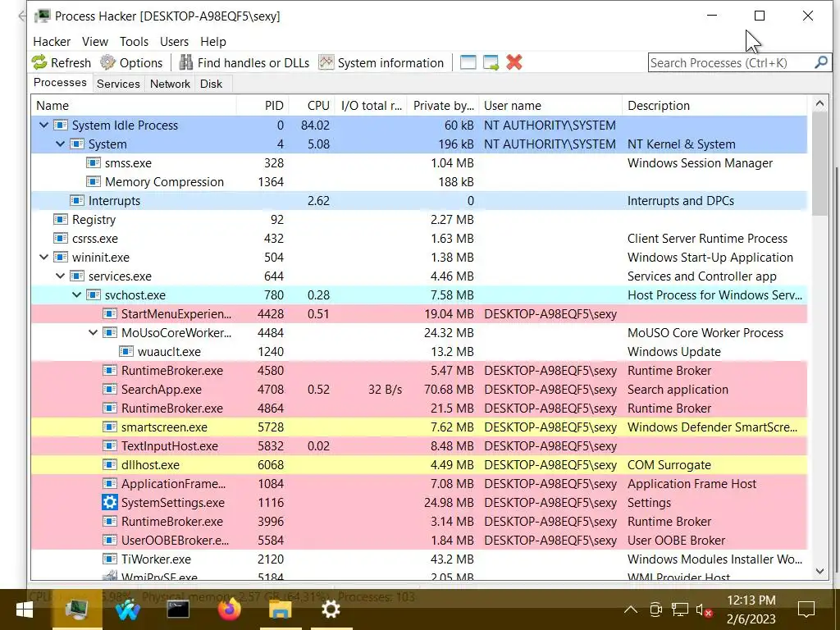Select the TextInputHost.exe row

[419, 446]
